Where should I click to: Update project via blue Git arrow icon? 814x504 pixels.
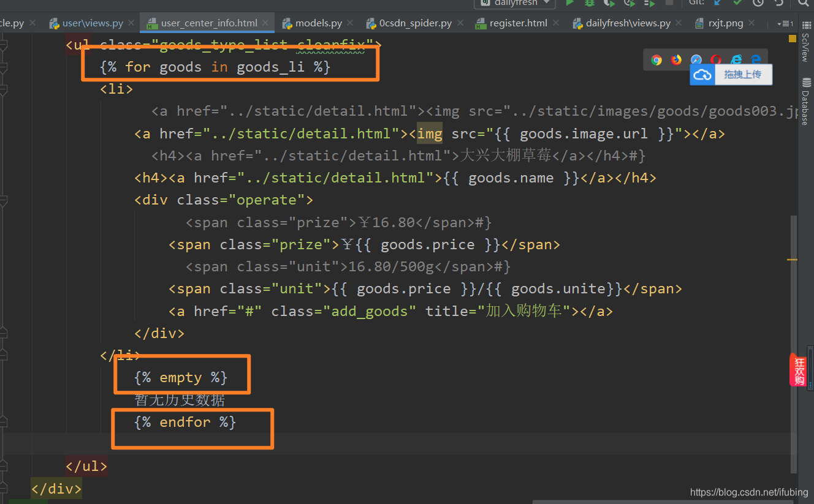pos(717,3)
